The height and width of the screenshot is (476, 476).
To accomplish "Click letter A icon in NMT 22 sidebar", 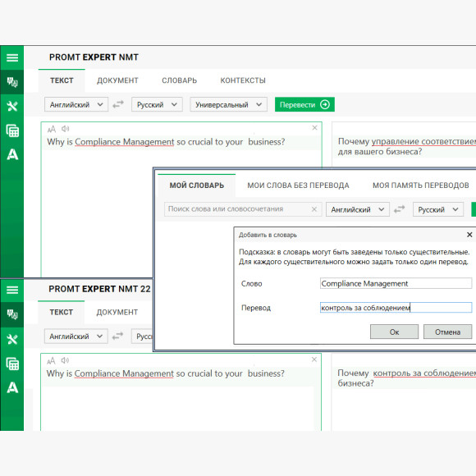I will coord(12,387).
